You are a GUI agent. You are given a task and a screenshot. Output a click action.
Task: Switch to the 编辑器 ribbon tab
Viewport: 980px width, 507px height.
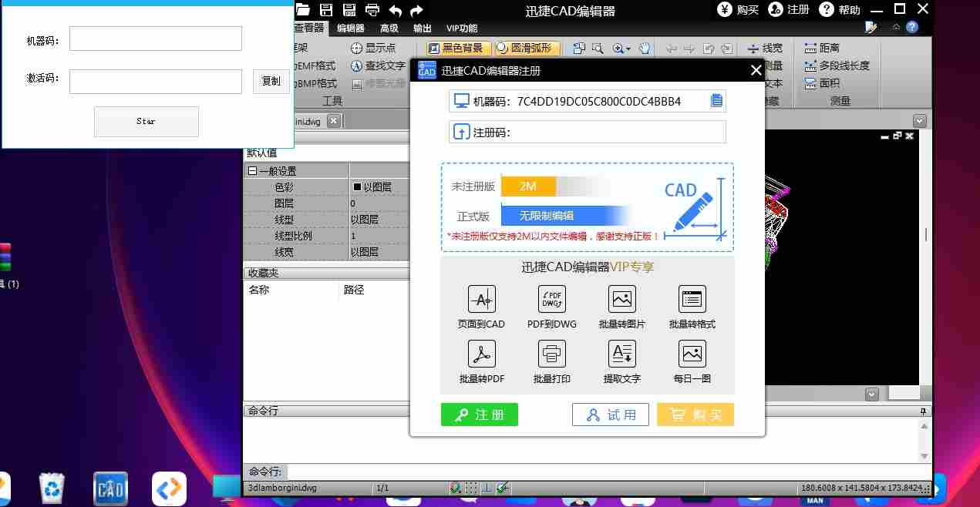(351, 28)
